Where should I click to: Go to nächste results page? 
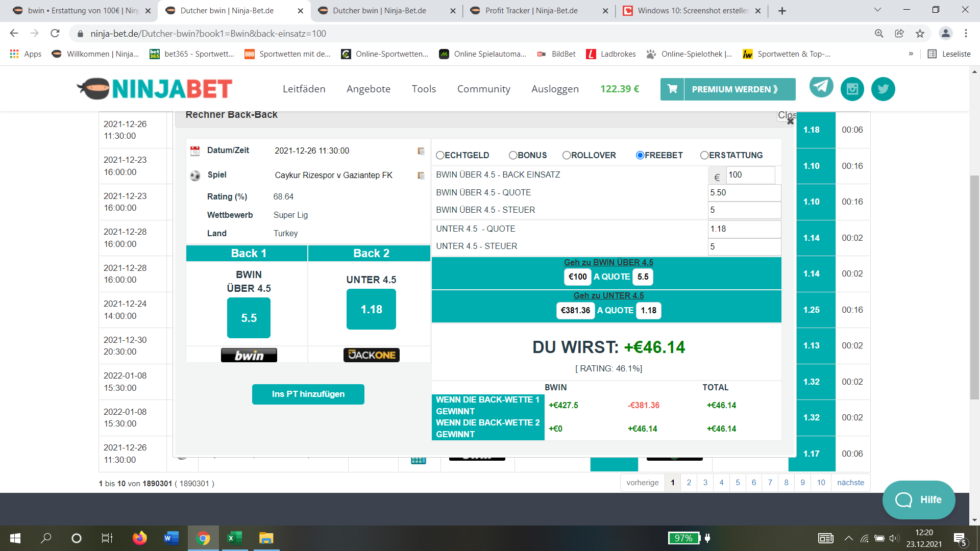[851, 483]
